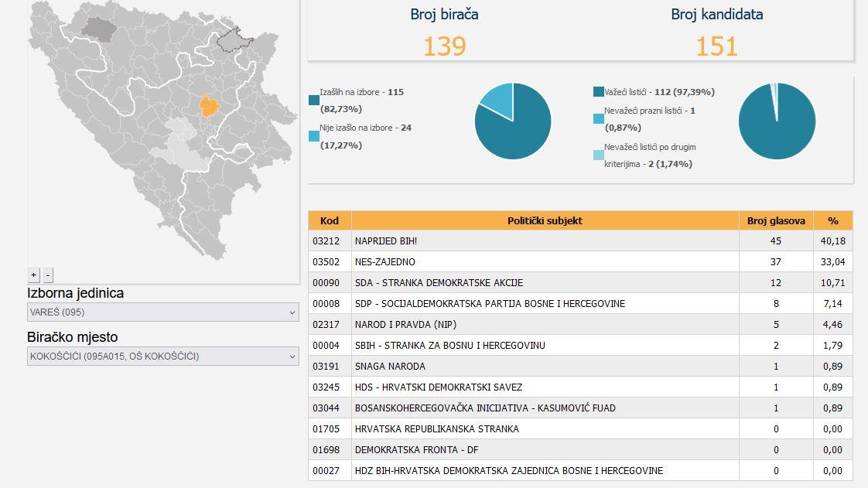Click the dark teal 'Važeći listići' legend swatch

click(x=599, y=92)
